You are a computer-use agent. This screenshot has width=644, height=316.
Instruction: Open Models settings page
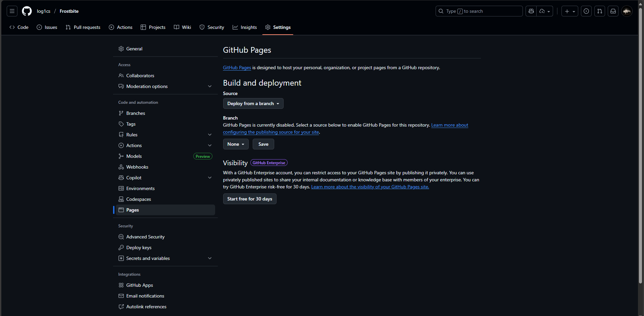[165, 156]
